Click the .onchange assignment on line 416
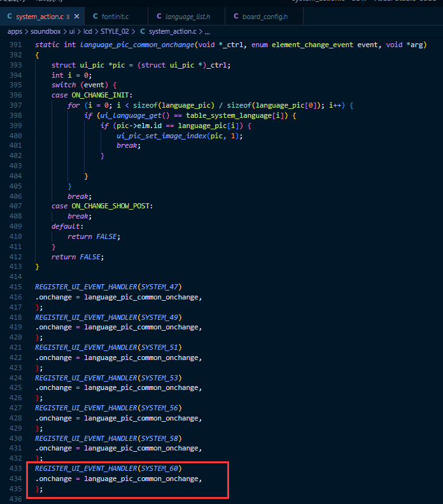 (118, 297)
